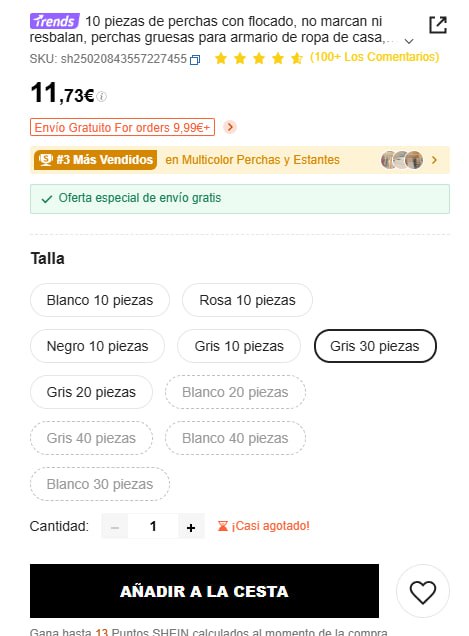This screenshot has height=636, width=469.
Task: Click the best sellers product thumbnails
Action: tap(402, 160)
